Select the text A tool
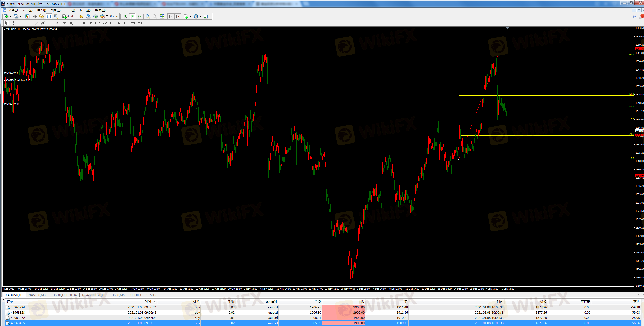Screen dimensions: 644x326 coord(57,23)
